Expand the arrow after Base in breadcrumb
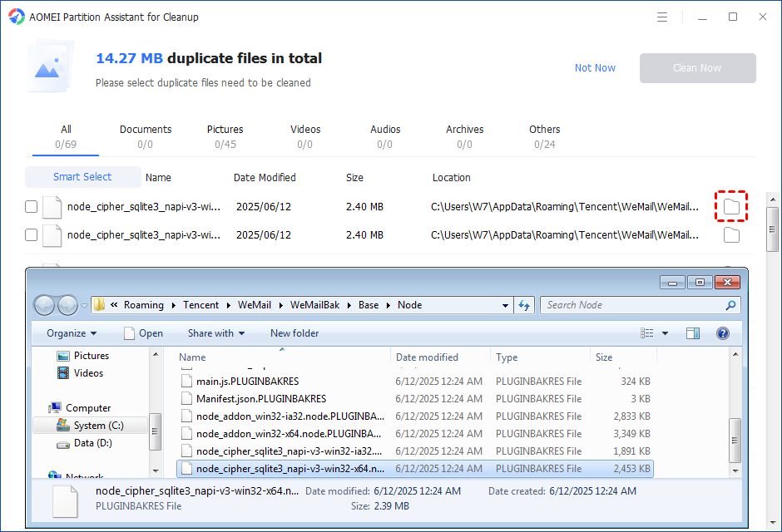The image size is (782, 532). click(x=388, y=305)
